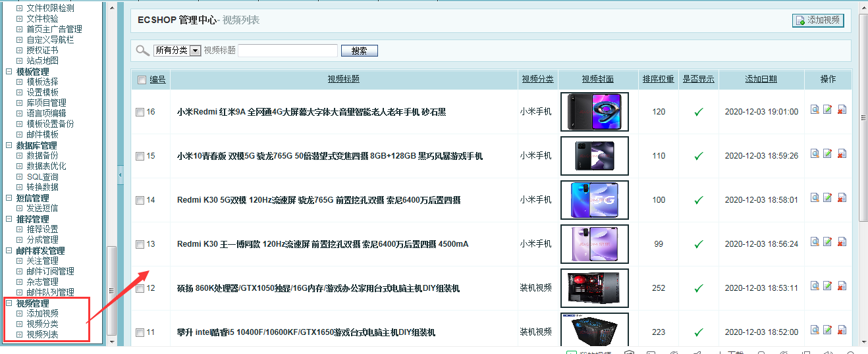Image resolution: width=868 pixels, height=354 pixels.
Task: Sort by the 视频标题 column header
Action: click(x=344, y=79)
